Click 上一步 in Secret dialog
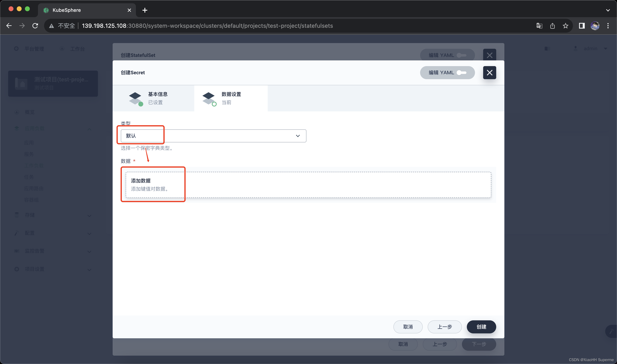617x364 pixels. [444, 327]
